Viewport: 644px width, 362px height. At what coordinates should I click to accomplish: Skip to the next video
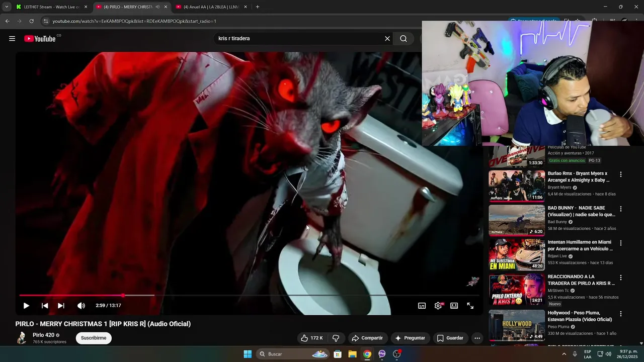(x=61, y=306)
